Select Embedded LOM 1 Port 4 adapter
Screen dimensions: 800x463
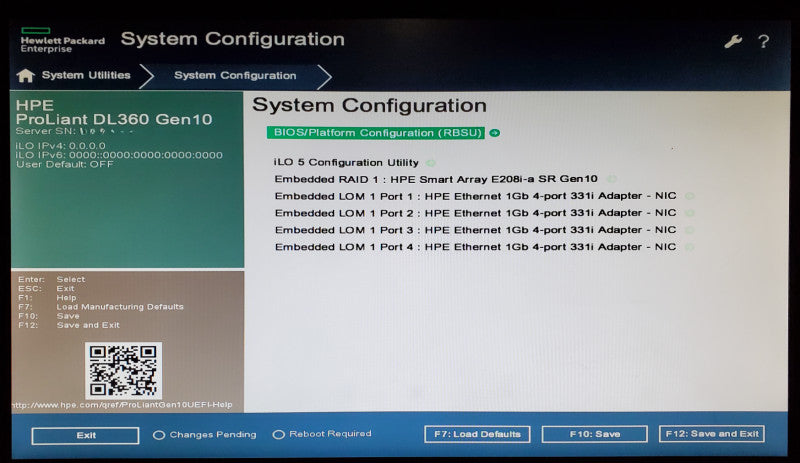476,247
